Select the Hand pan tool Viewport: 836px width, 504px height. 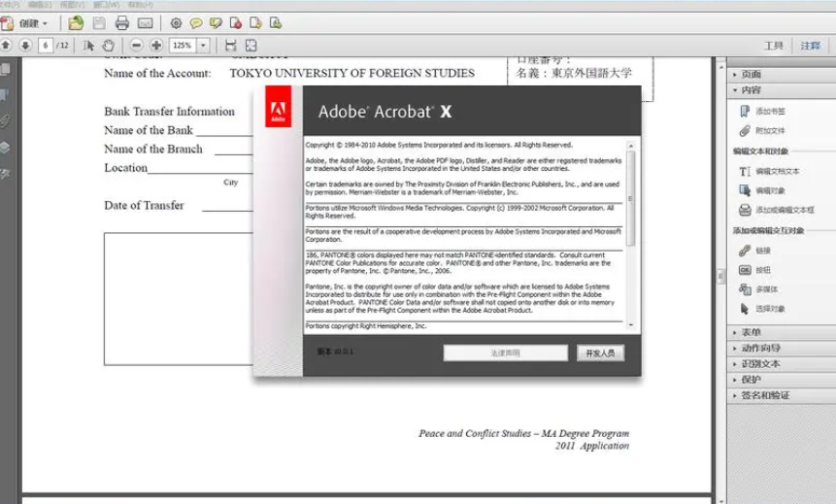coord(108,46)
